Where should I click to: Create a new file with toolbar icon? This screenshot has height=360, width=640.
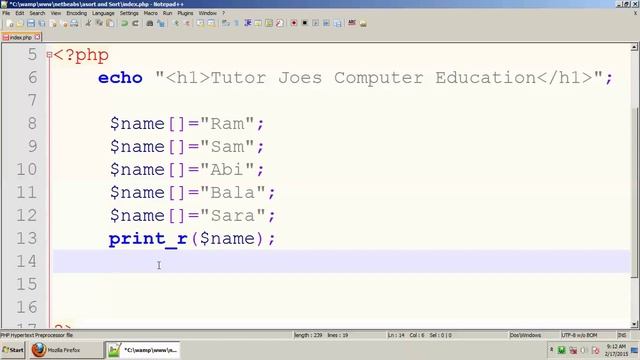point(9,23)
